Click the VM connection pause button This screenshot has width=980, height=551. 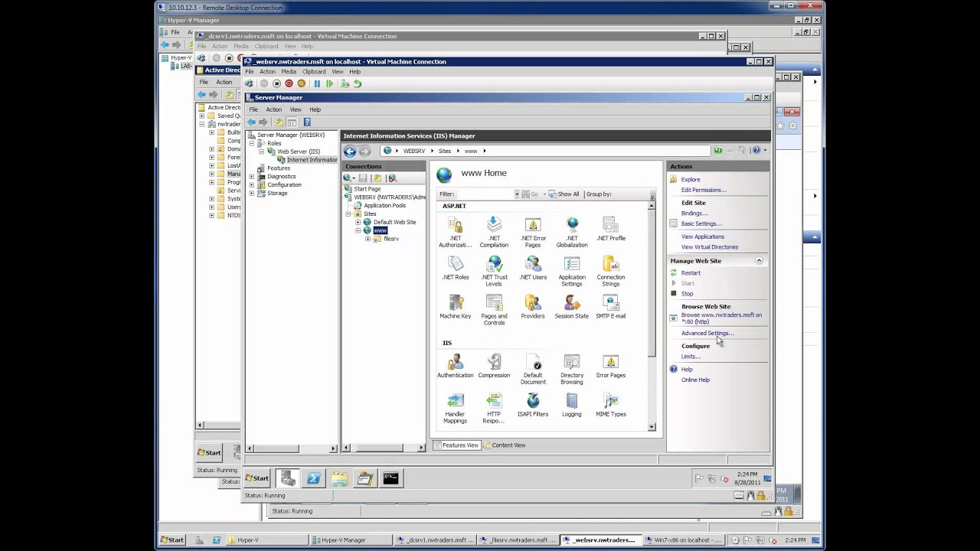[x=317, y=84]
